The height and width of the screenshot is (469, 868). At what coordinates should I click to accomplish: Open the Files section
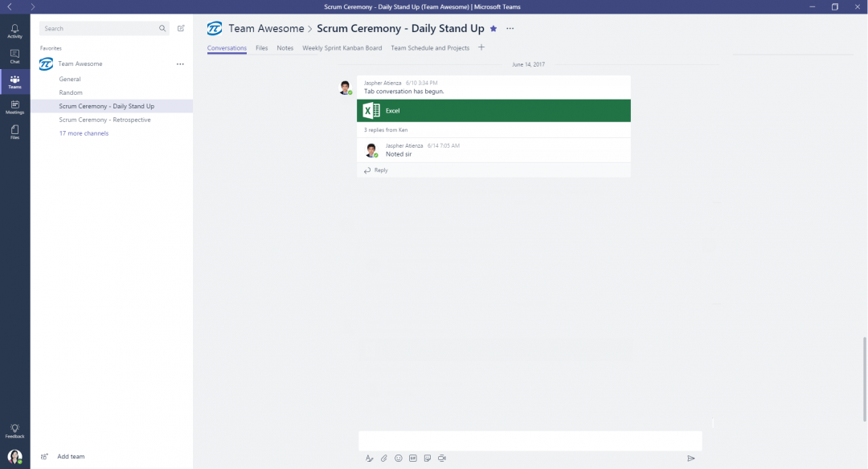click(x=14, y=133)
